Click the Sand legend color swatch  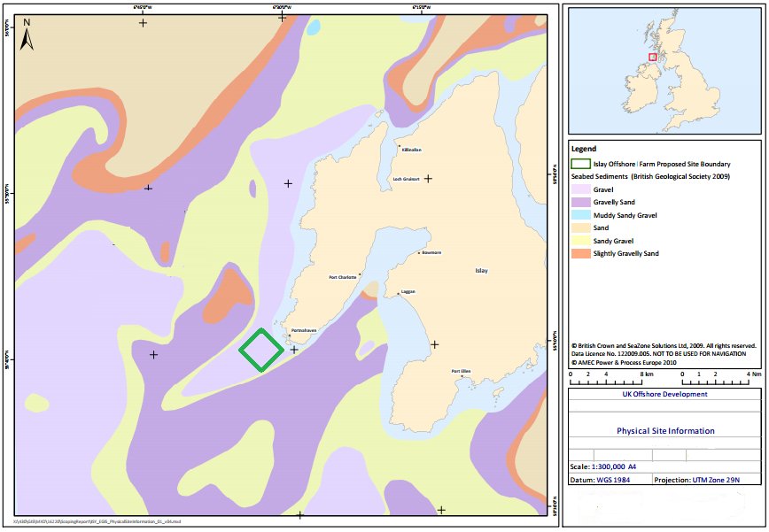(580, 228)
